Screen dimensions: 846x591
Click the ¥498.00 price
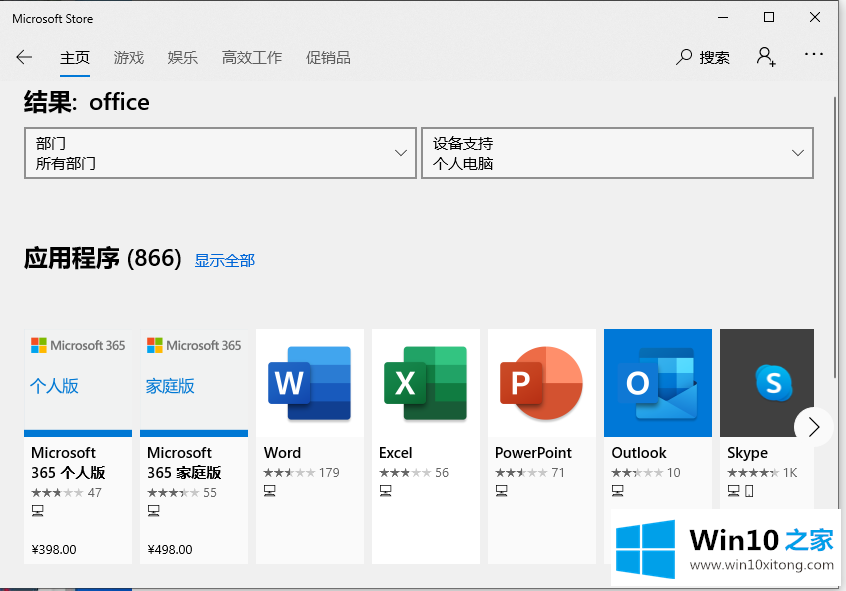coord(170,549)
